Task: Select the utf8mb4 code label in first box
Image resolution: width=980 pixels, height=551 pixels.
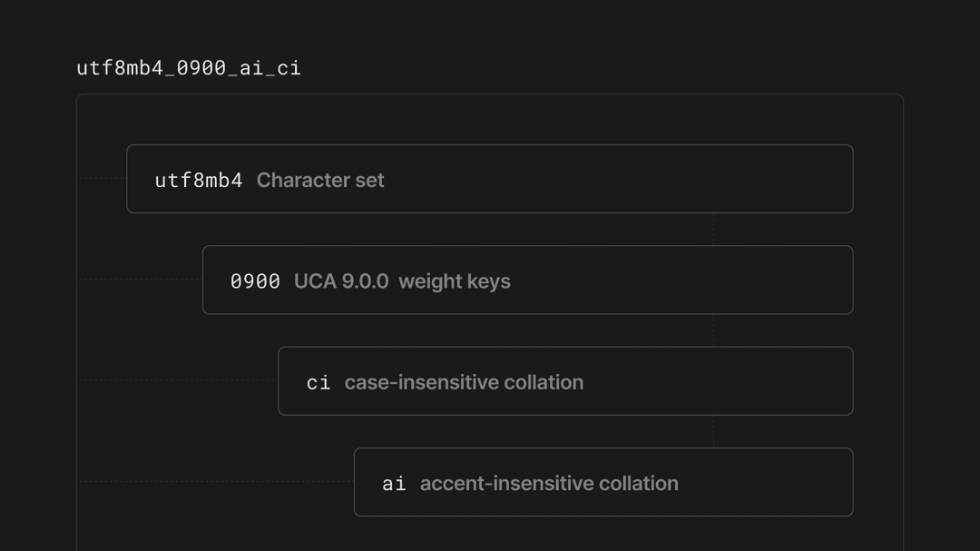Action: [199, 180]
